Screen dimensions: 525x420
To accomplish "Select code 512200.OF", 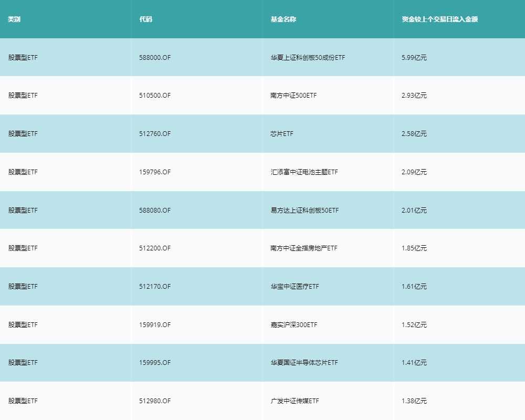I will [155, 248].
